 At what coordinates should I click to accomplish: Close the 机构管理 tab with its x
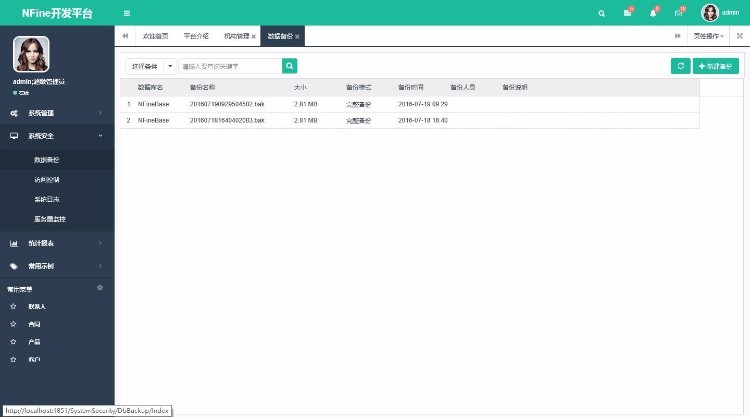coord(254,37)
